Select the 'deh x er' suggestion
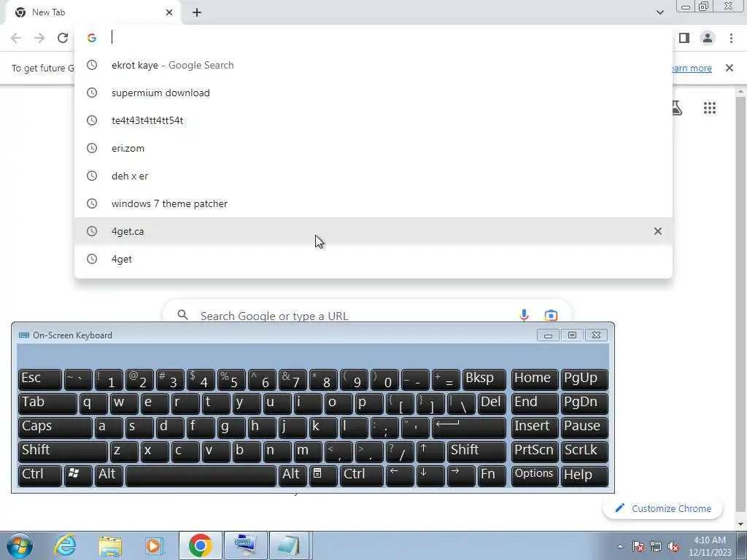Viewport: 747px width, 560px height. click(373, 176)
